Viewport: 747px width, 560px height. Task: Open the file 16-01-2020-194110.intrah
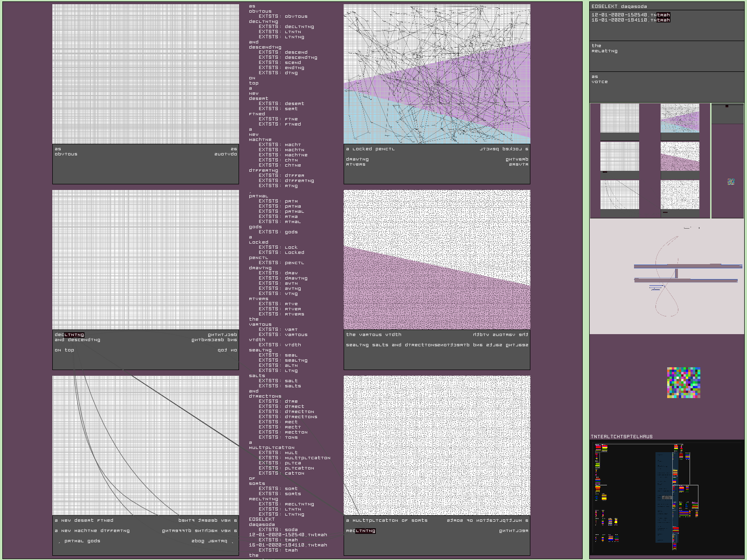(630, 20)
